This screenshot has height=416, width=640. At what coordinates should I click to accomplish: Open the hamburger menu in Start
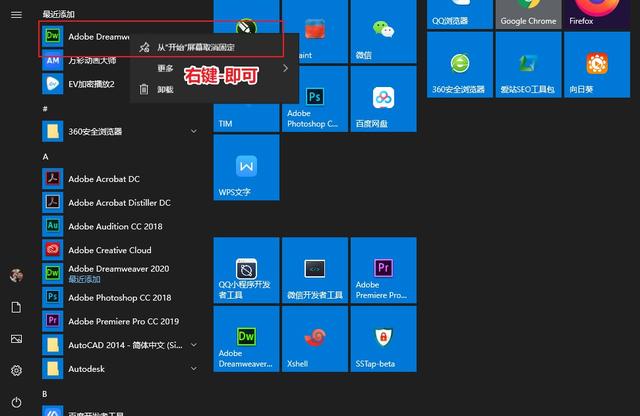(x=16, y=15)
